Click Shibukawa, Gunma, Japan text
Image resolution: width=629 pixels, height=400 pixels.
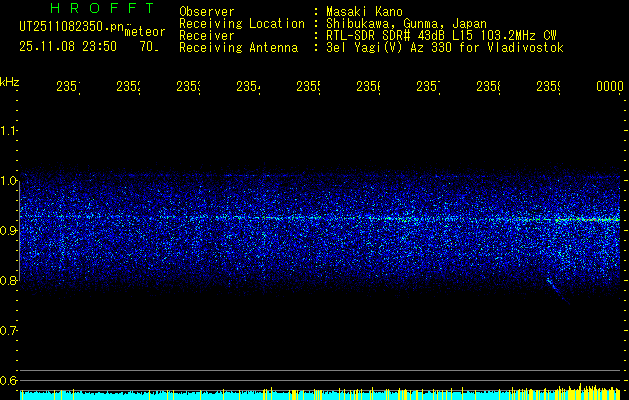tap(406, 24)
